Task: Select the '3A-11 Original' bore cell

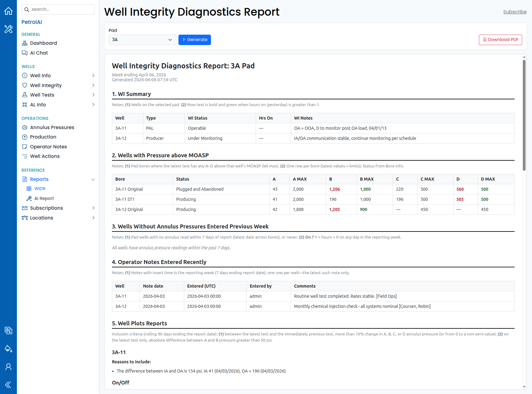Action: pos(142,189)
